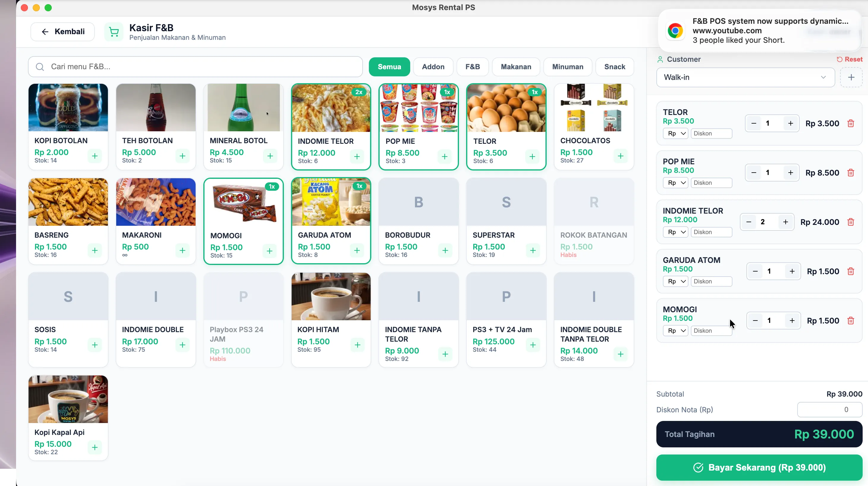Open GARUDA ATOM discount type dropdown
Image resolution: width=868 pixels, height=486 pixels.
click(675, 281)
